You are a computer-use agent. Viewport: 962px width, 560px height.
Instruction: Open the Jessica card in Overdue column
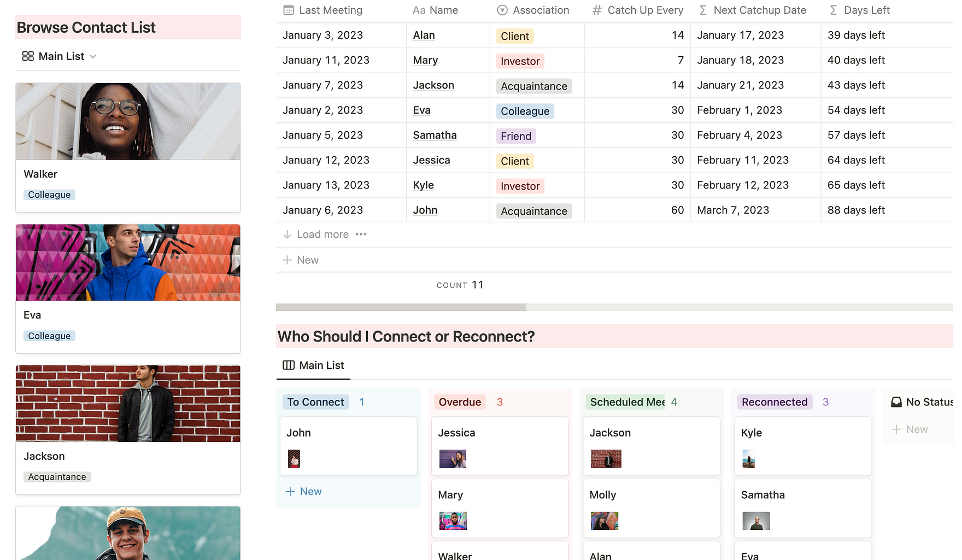(x=500, y=445)
